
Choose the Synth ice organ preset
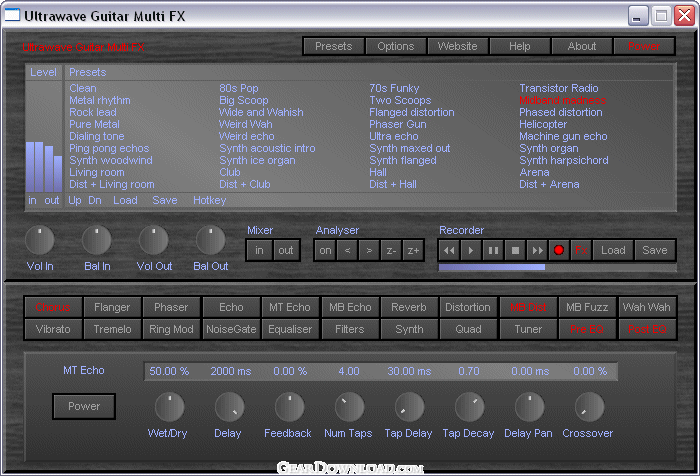tap(257, 160)
